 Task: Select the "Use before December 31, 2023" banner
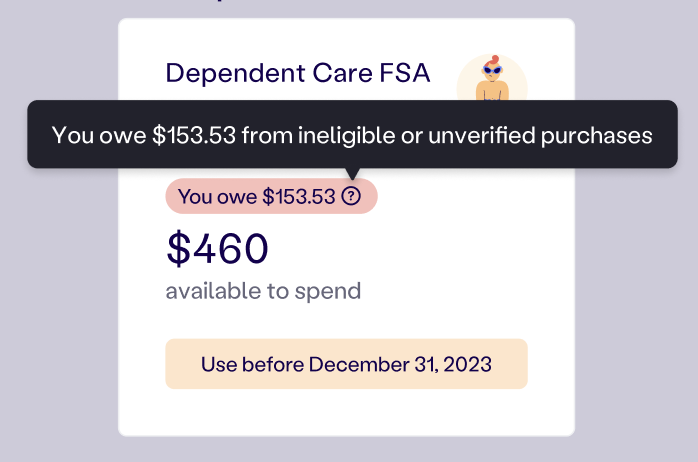coord(346,364)
